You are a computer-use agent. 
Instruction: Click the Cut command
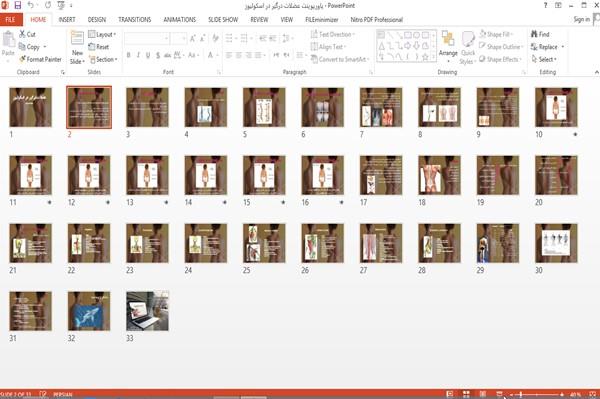pyautogui.click(x=28, y=34)
